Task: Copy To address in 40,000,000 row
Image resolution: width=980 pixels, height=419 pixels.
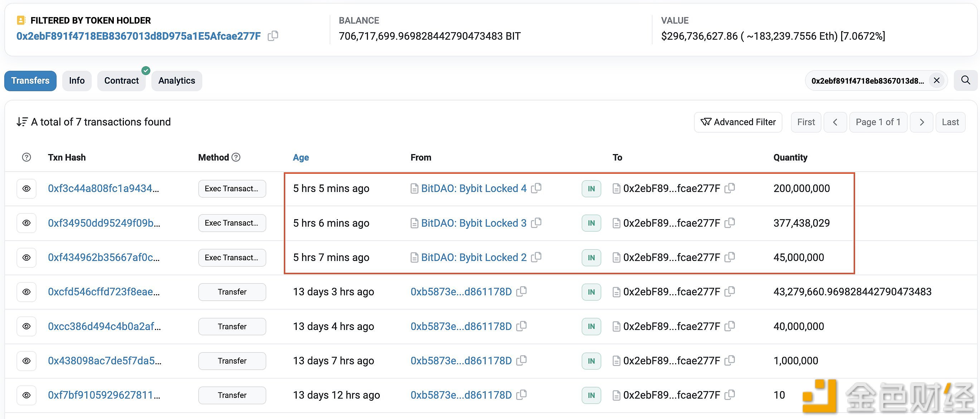Action: click(730, 326)
